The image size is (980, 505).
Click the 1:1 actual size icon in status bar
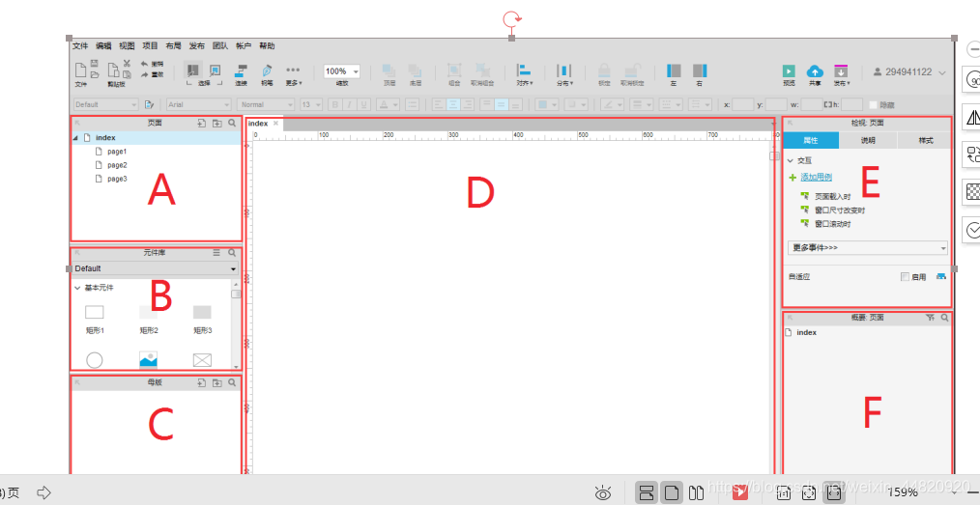tap(784, 492)
